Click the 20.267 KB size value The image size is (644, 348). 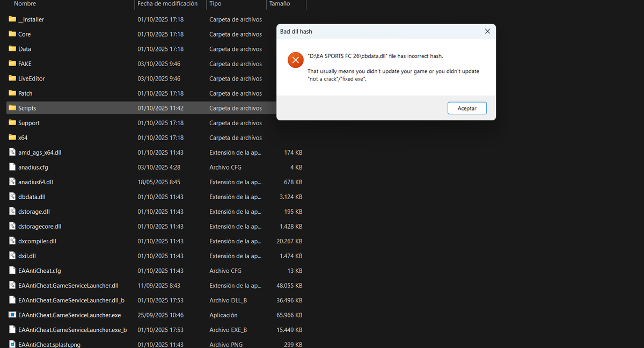(x=289, y=241)
